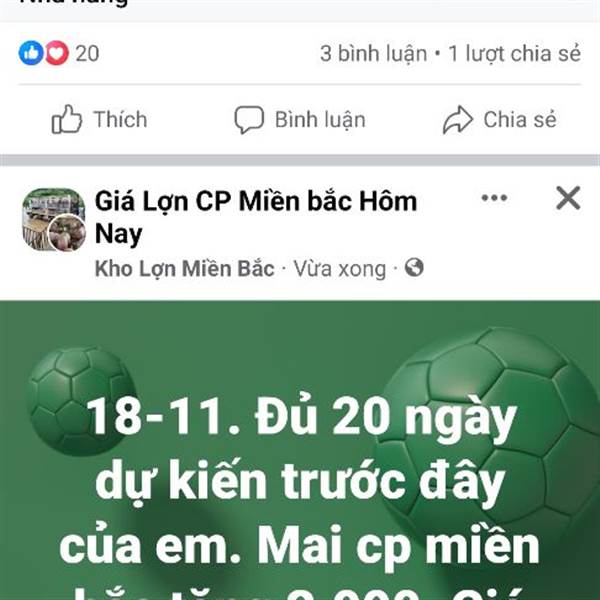
Task: View the 3 bình luận comments
Action: pyautogui.click(x=373, y=54)
